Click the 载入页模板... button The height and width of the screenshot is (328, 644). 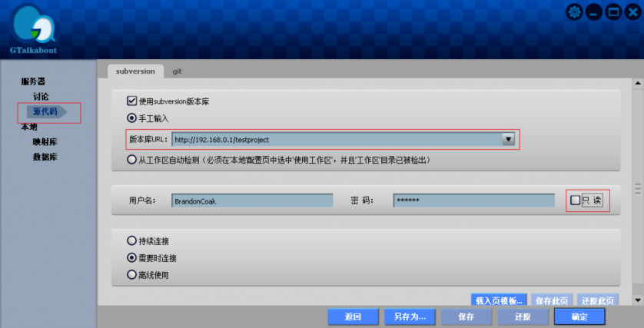click(x=499, y=300)
